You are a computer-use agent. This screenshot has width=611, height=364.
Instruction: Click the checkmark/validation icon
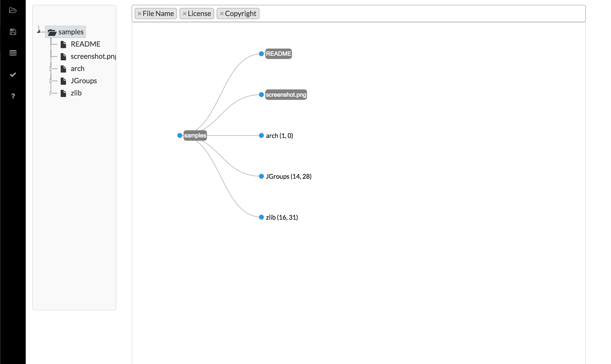(x=13, y=75)
